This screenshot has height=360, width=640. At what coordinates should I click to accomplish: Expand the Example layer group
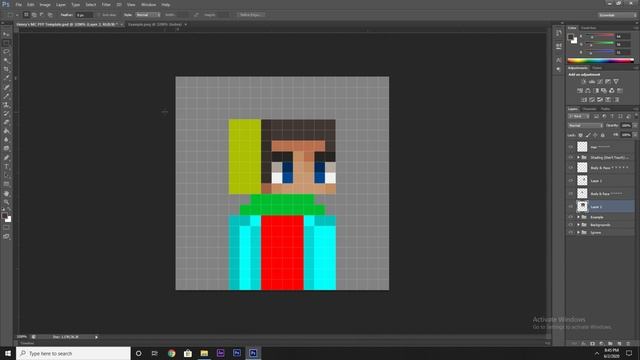point(578,217)
